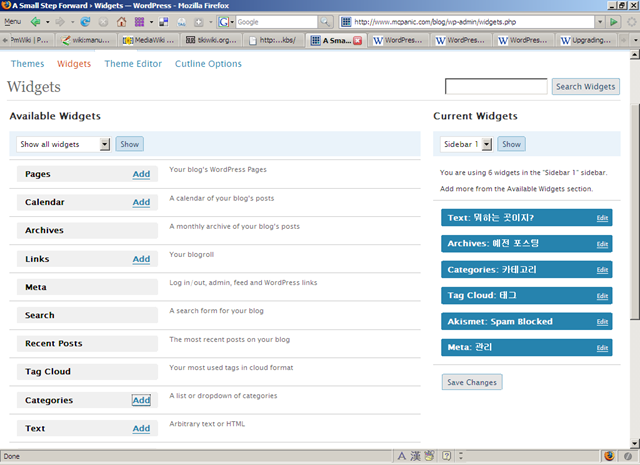Open the Theme Editor submenu link
The width and height of the screenshot is (640, 465).
[133, 64]
